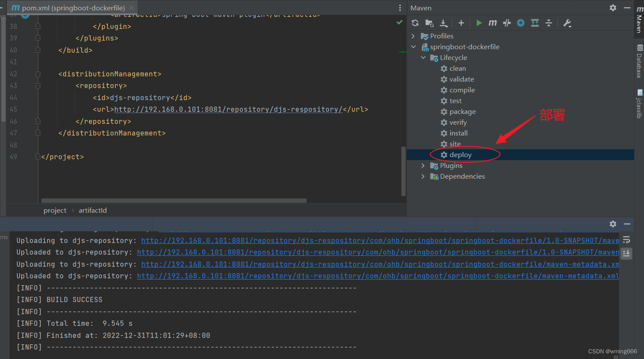Click 'artifactId' in editor breadcrumb
The height and width of the screenshot is (359, 644).
click(x=93, y=210)
